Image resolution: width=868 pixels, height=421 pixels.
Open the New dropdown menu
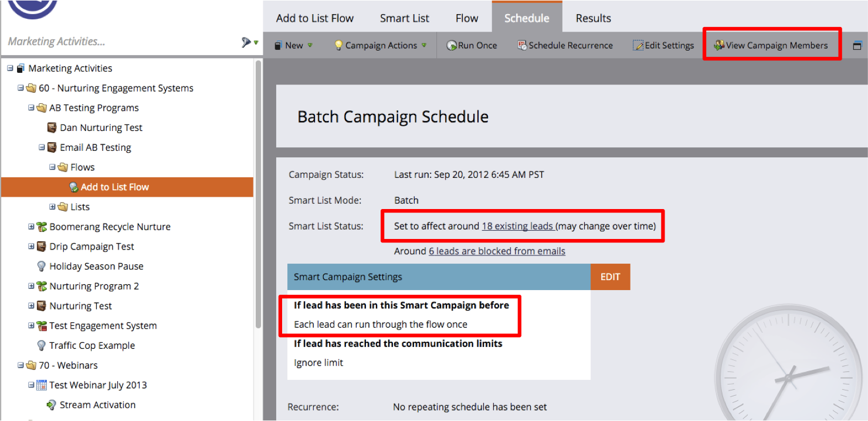[294, 46]
